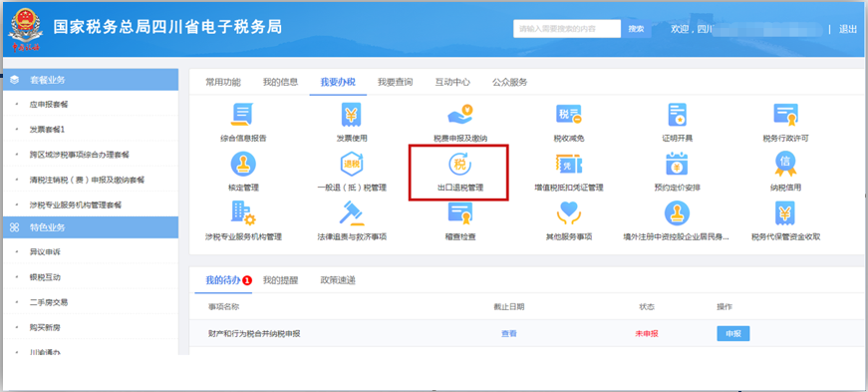Open 一般退(抵)税管理 icon
The width and height of the screenshot is (868, 392).
point(352,165)
